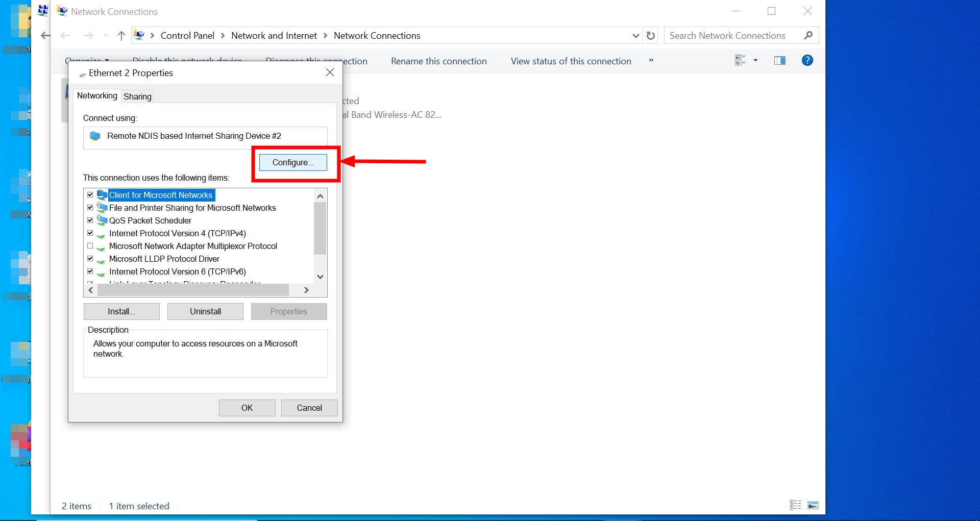Image resolution: width=980 pixels, height=521 pixels.
Task: Switch to large icons view in the status bar
Action: click(x=814, y=505)
